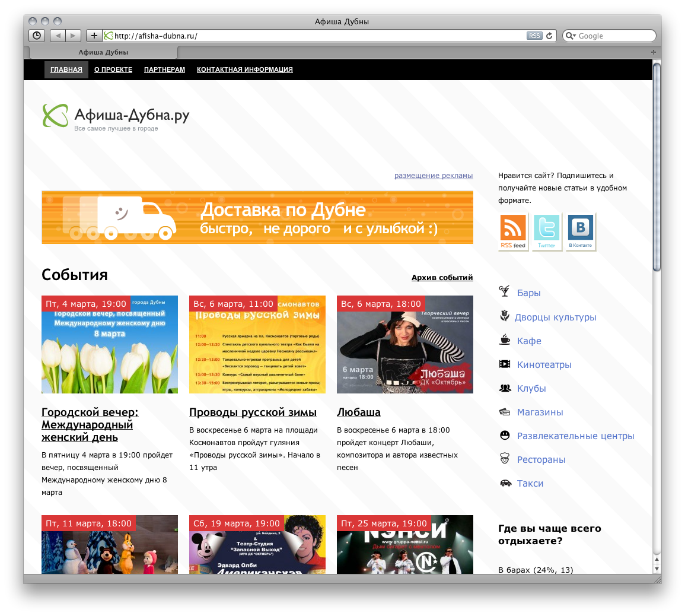This screenshot has height=616, width=685.
Task: Click the Дворцы культуры tulip icon
Action: [x=505, y=316]
